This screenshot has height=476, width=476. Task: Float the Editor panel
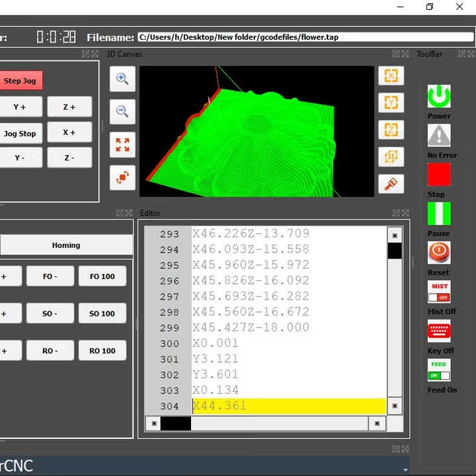[x=395, y=213]
